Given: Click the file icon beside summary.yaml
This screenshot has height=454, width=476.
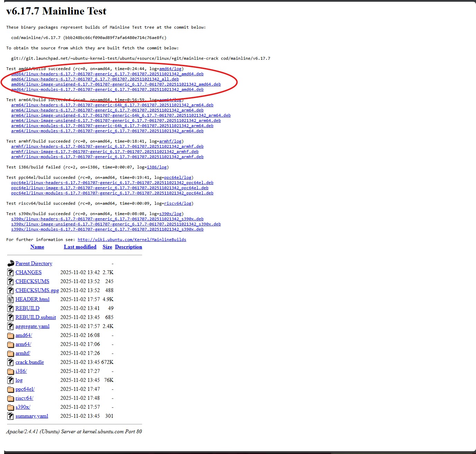Looking at the screenshot, I should tap(10, 416).
